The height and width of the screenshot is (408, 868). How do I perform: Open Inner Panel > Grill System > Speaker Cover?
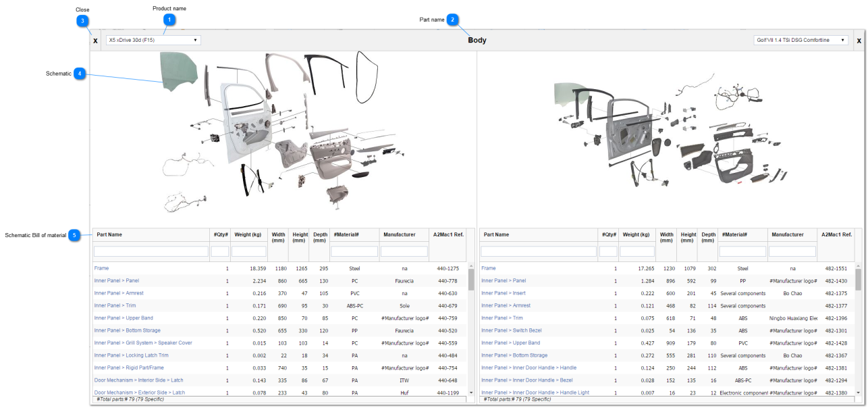[x=143, y=342]
